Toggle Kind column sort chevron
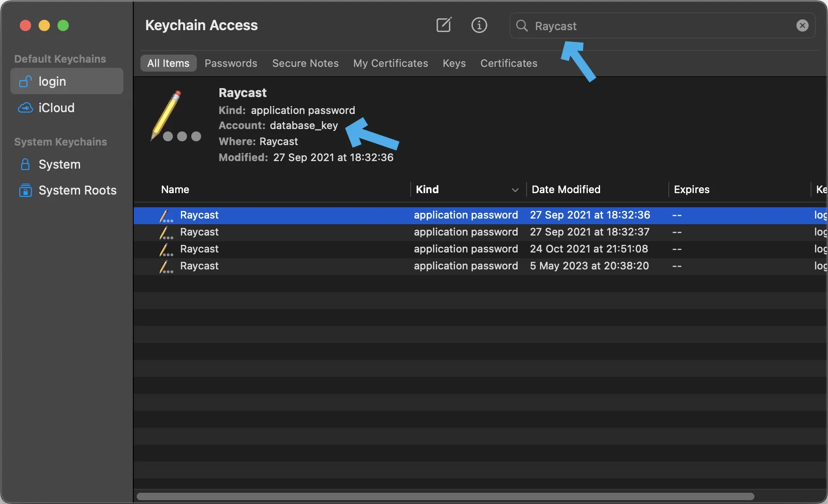Screen dimensions: 828x504 [515, 190]
